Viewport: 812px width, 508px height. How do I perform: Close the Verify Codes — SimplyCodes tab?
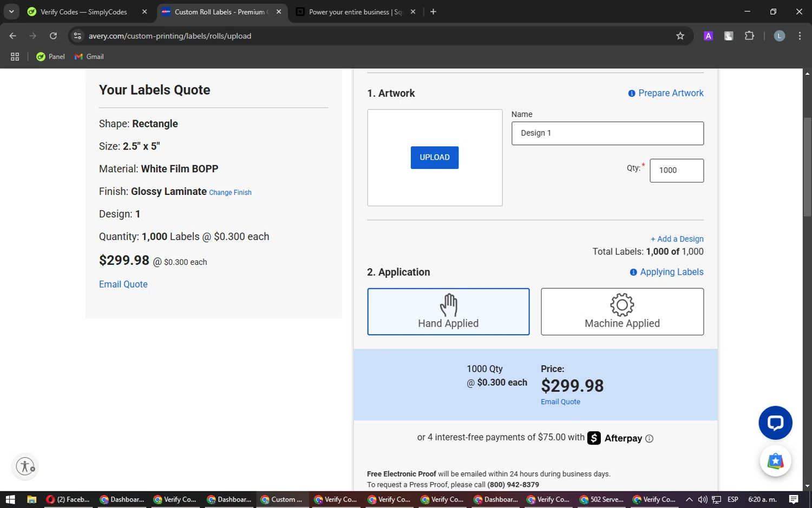click(145, 12)
